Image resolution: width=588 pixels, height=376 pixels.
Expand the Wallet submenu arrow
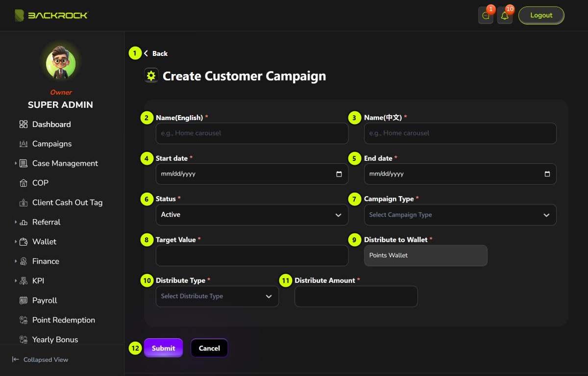[16, 242]
